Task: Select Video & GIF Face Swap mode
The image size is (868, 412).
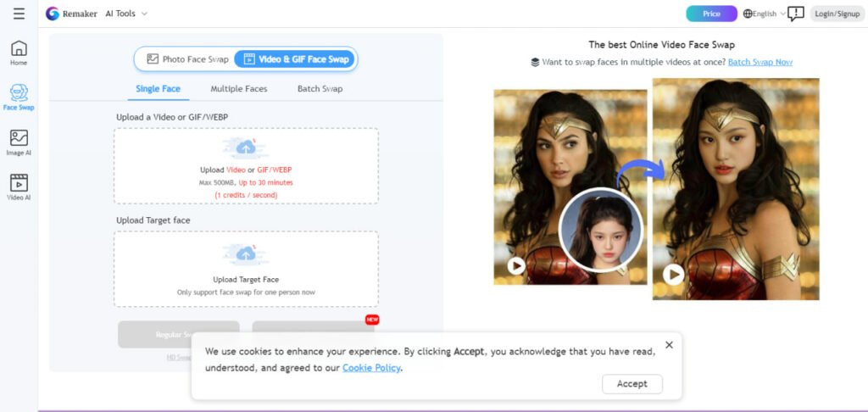Action: click(x=296, y=59)
